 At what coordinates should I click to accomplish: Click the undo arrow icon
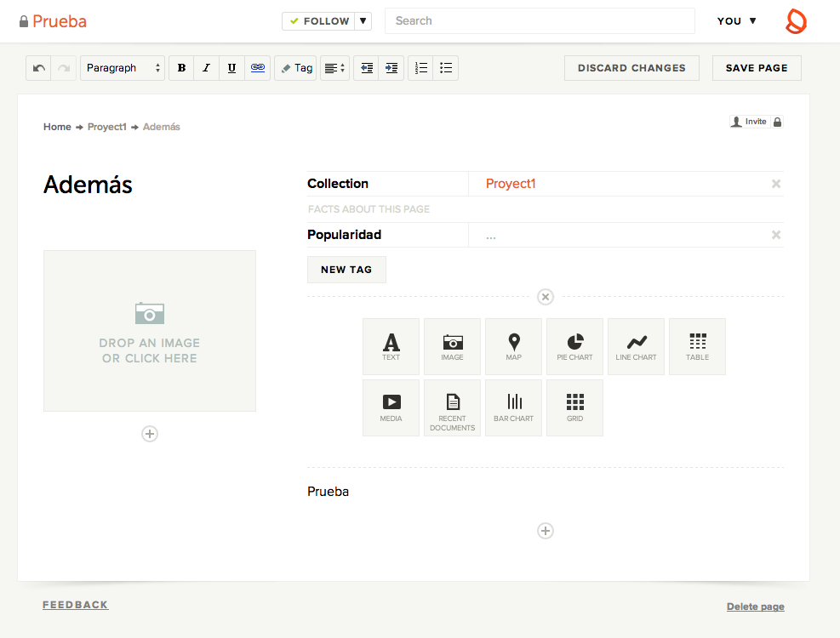coord(38,68)
